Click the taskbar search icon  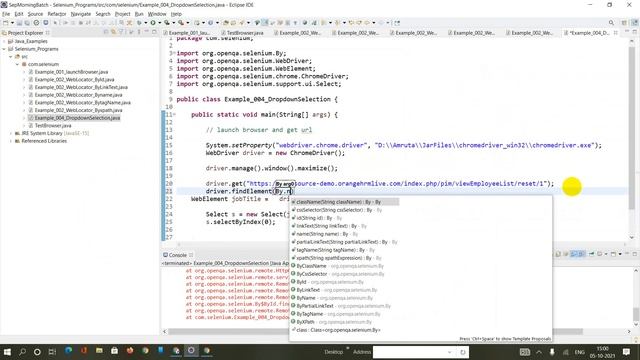coord(22,351)
